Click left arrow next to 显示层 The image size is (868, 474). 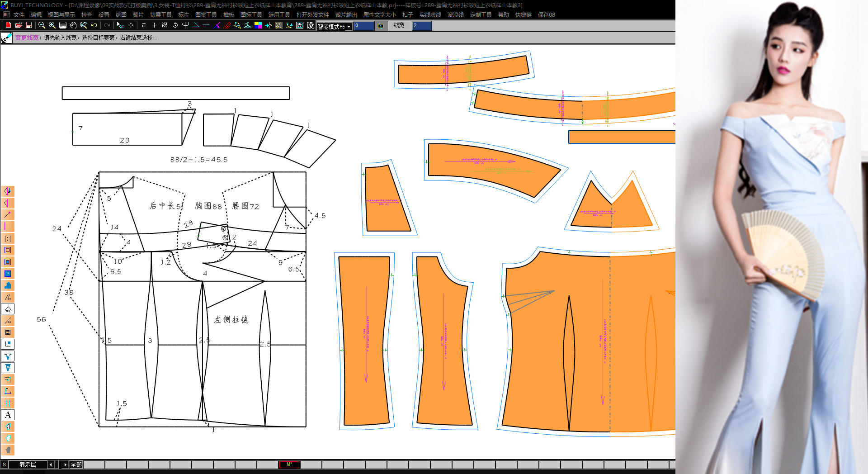click(x=51, y=465)
